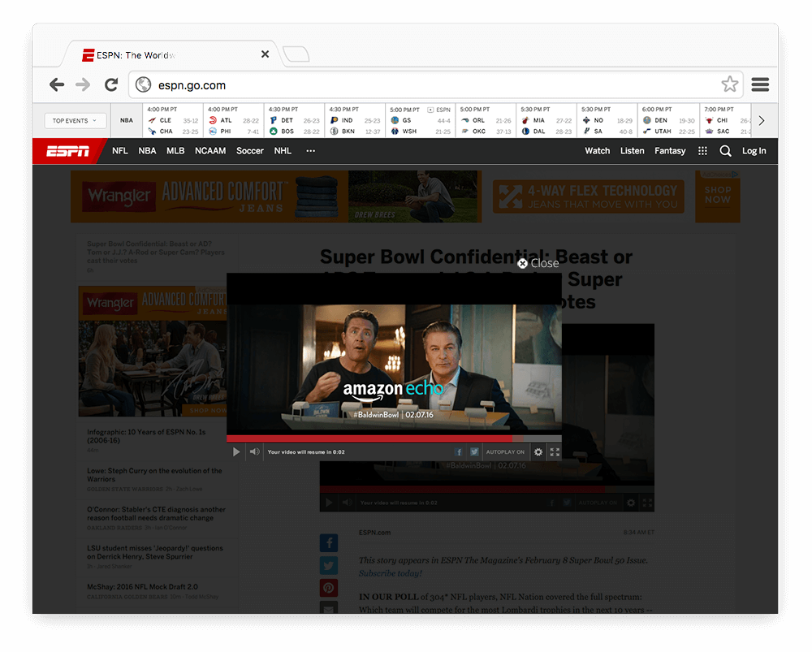Play the overlay video
The image size is (812, 652).
(x=236, y=451)
